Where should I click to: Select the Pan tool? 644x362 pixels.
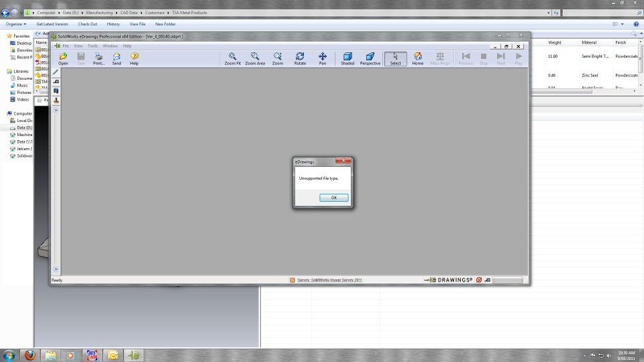tap(323, 58)
